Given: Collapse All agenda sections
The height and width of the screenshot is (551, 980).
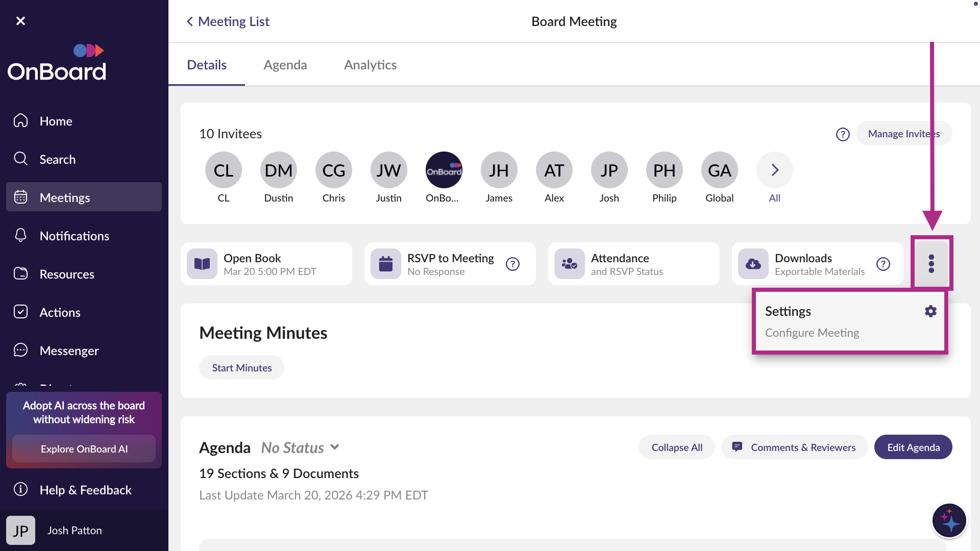Looking at the screenshot, I should (x=676, y=447).
